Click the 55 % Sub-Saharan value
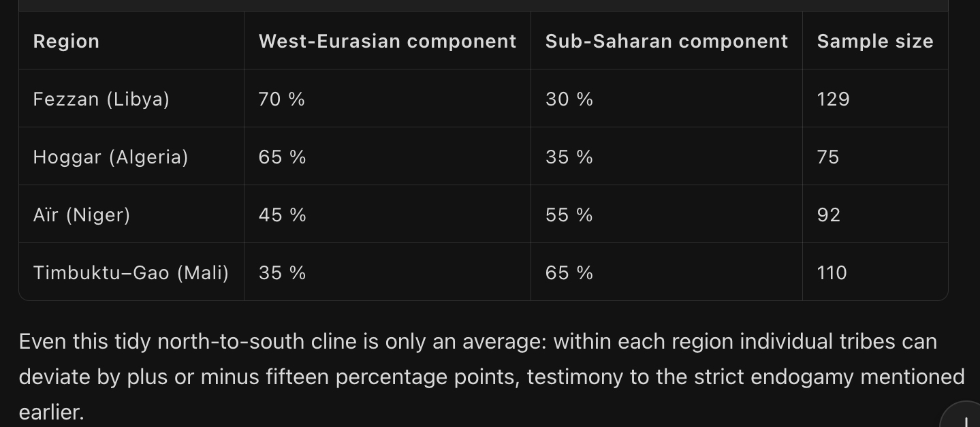Screen dimensions: 980x427 click(x=569, y=215)
